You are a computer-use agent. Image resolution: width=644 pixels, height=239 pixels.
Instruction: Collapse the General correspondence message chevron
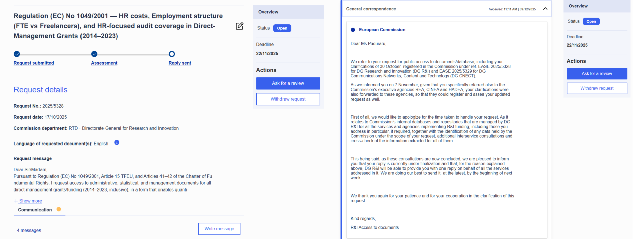(x=545, y=9)
